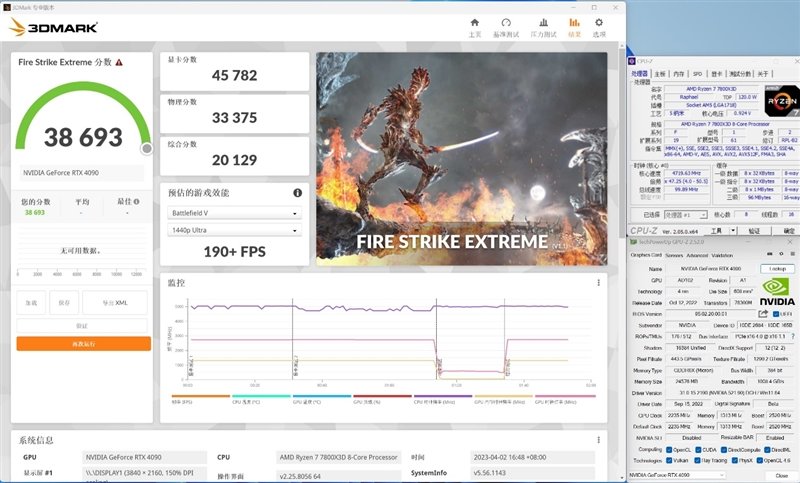Open the GPU-Z graphics card selector dropdown
This screenshot has height=483, width=800.
[677, 475]
